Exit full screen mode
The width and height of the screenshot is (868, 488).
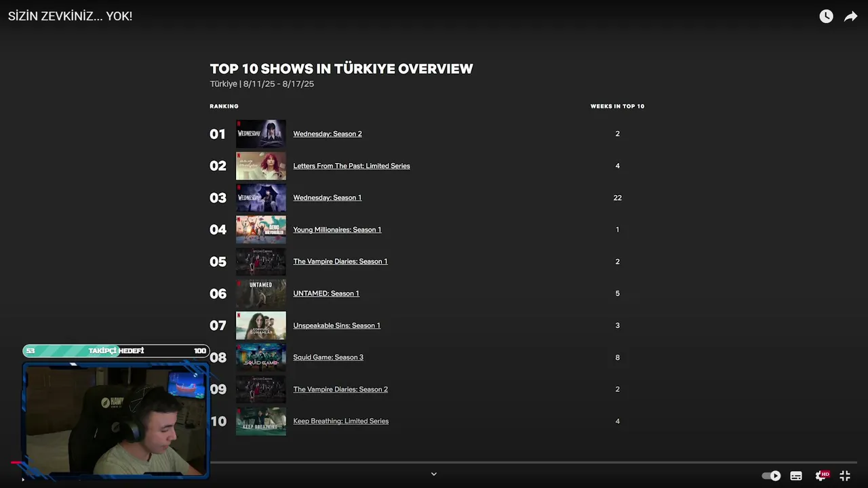845,476
